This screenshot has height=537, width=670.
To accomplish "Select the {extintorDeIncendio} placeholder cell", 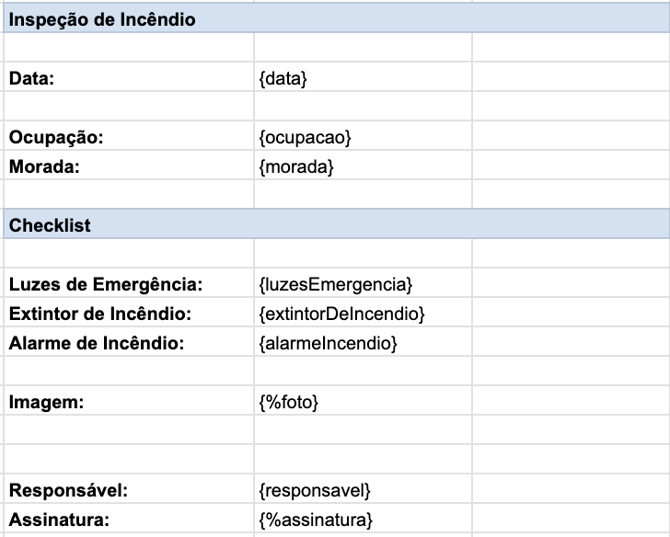I will coord(342,314).
